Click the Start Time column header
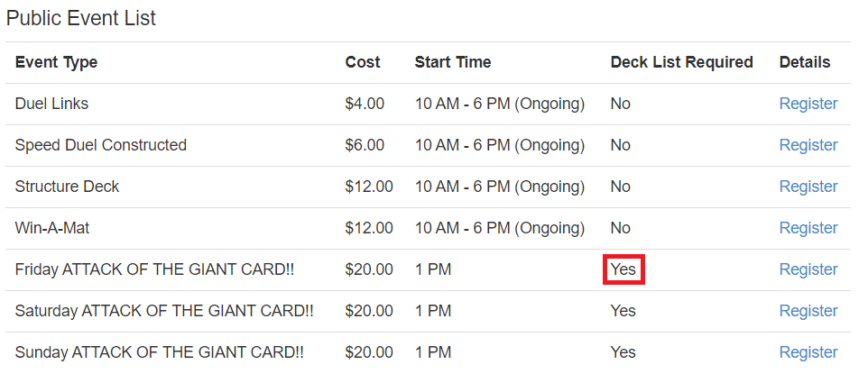Image resolution: width=868 pixels, height=383 pixels. click(x=452, y=62)
